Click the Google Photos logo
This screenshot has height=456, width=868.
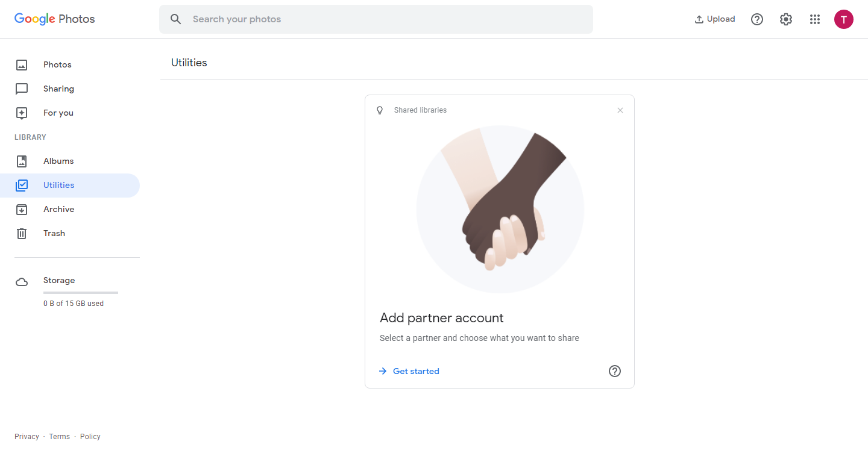pos(55,19)
